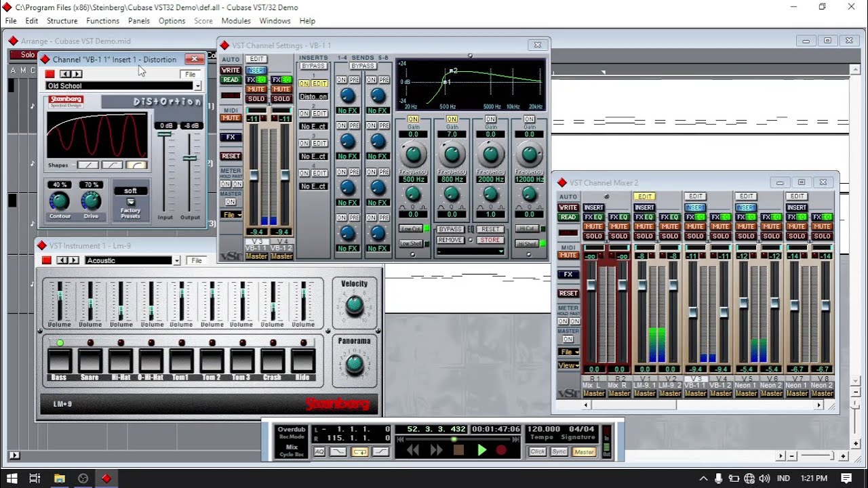This screenshot has height=488, width=868.
Task: Toggle the Hi Shelf filter button
Action: tap(526, 243)
